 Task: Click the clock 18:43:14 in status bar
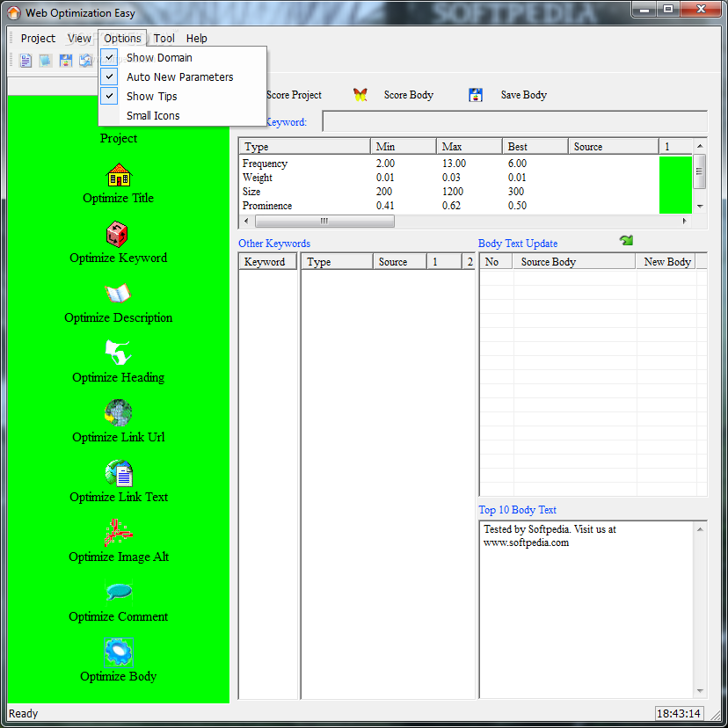pyautogui.click(x=678, y=713)
